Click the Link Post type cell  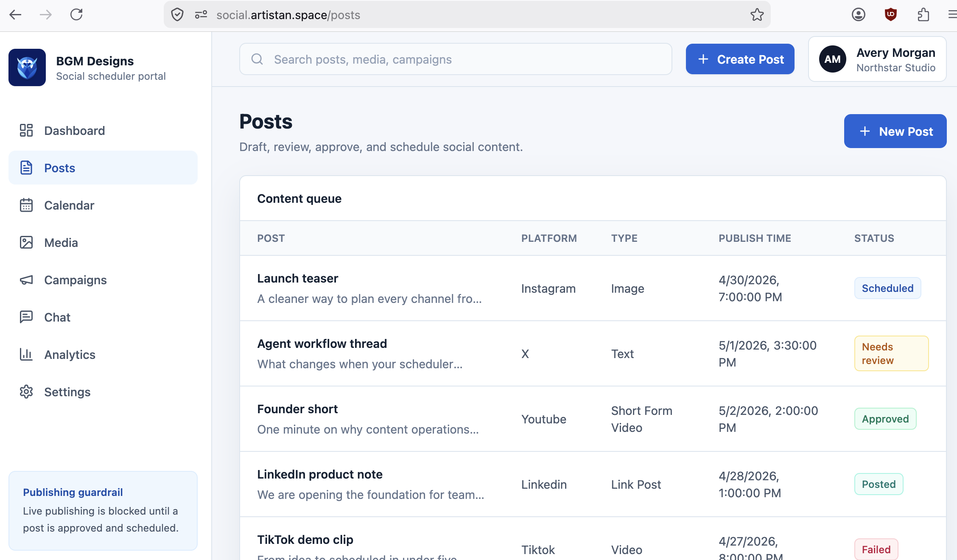coord(636,484)
